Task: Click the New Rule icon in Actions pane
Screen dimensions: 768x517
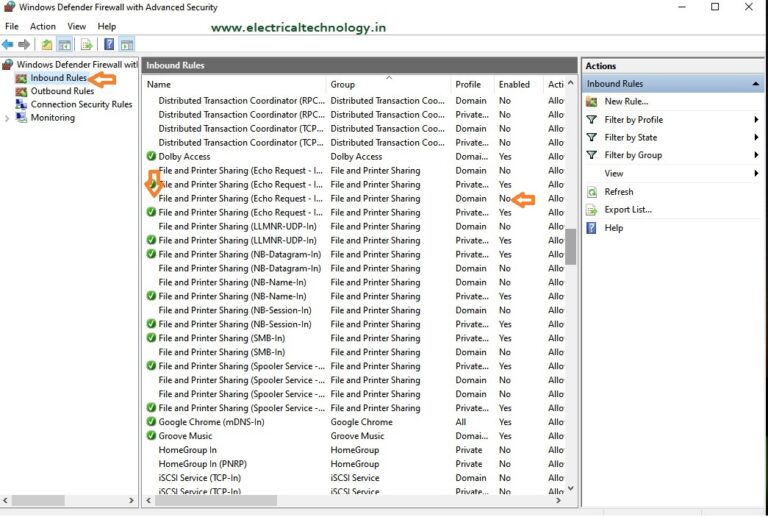Action: 592,102
